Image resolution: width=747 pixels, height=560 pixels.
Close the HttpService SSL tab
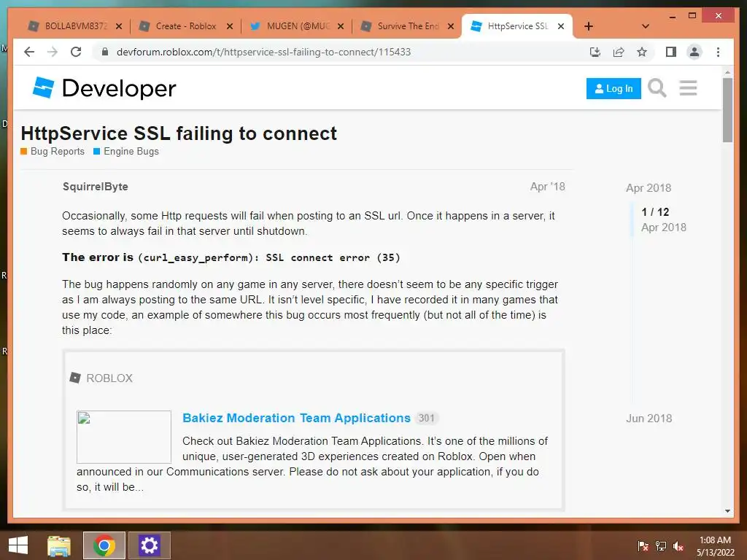tap(561, 26)
